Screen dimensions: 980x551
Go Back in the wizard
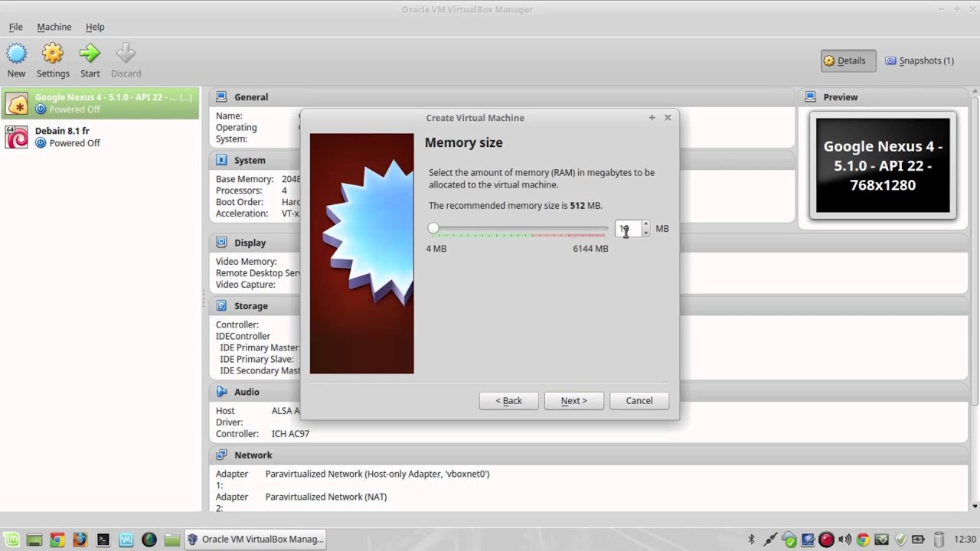509,400
